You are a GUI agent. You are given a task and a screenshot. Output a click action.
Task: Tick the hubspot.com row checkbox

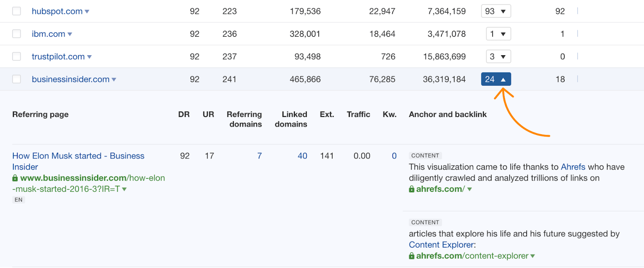(17, 11)
